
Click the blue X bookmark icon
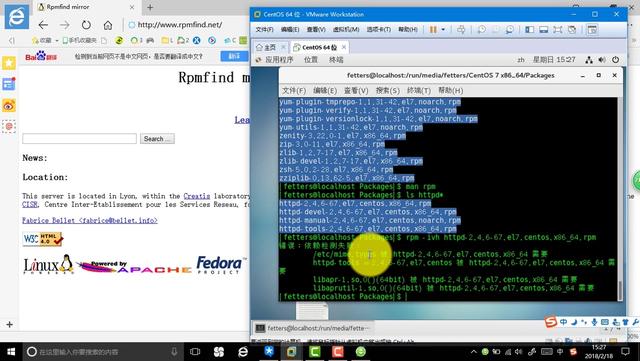pyautogui.click(x=197, y=40)
